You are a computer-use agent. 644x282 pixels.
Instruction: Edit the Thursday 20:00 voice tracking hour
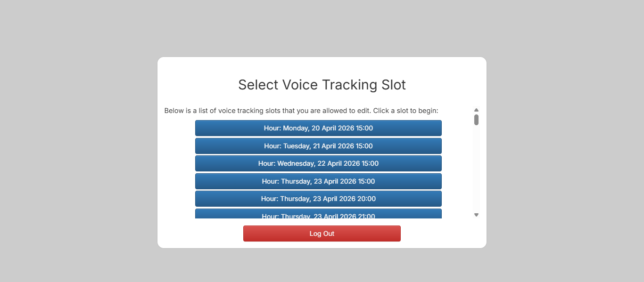[x=318, y=199]
